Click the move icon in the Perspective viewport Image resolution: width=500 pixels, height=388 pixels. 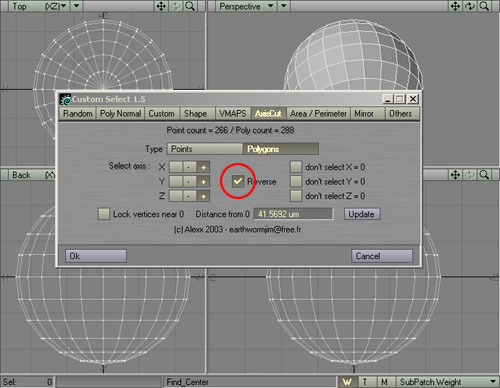pos(455,6)
